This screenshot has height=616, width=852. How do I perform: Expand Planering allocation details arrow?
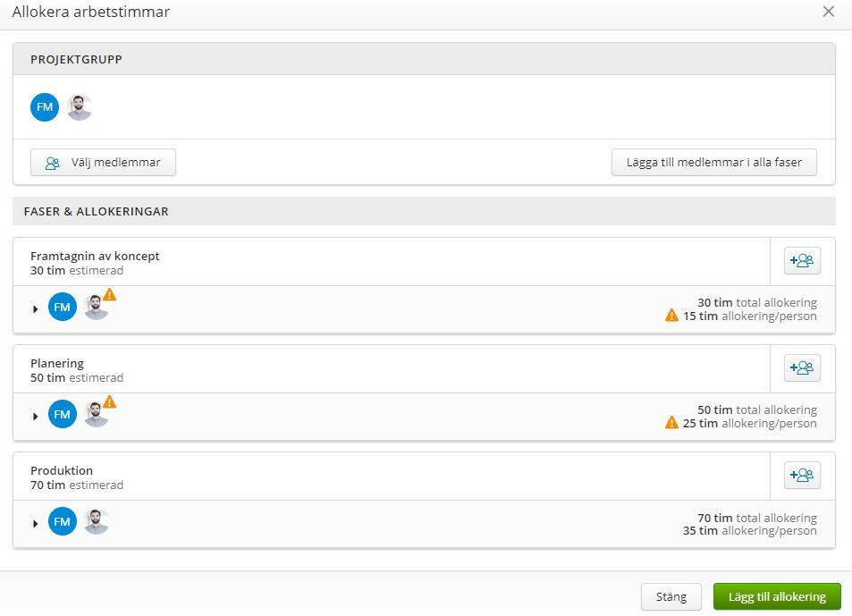pyautogui.click(x=36, y=417)
